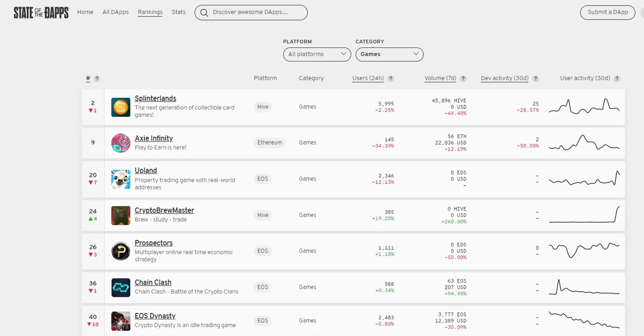Click the EOS tag on Chain Clash row
The width and height of the screenshot is (644, 336).
tap(263, 287)
